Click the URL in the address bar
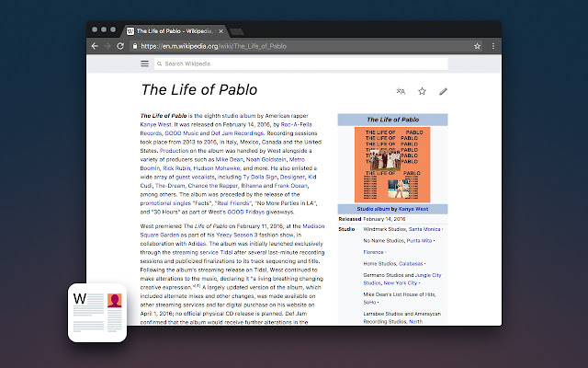 213,46
